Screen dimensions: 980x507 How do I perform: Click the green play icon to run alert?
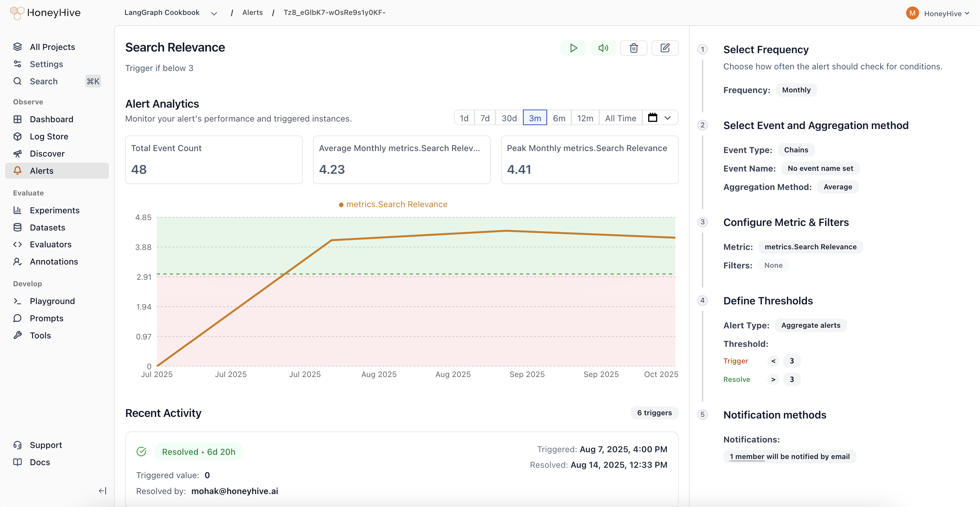pos(573,48)
